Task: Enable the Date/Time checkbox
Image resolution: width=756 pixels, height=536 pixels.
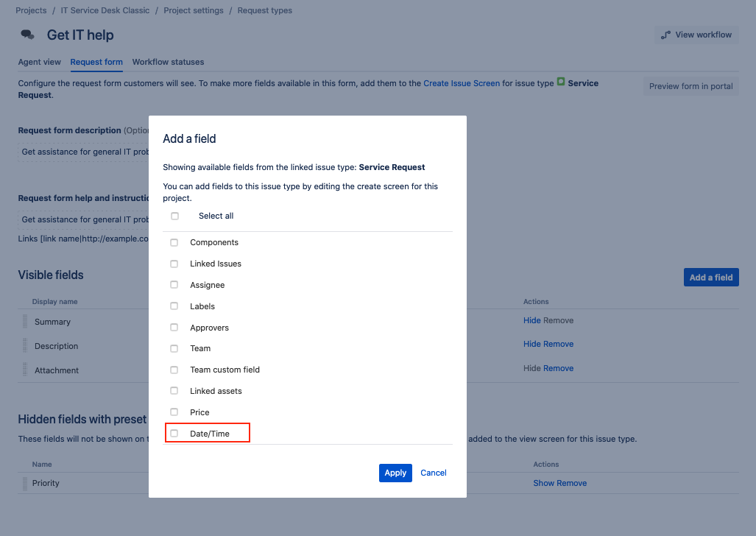Action: 174,433
